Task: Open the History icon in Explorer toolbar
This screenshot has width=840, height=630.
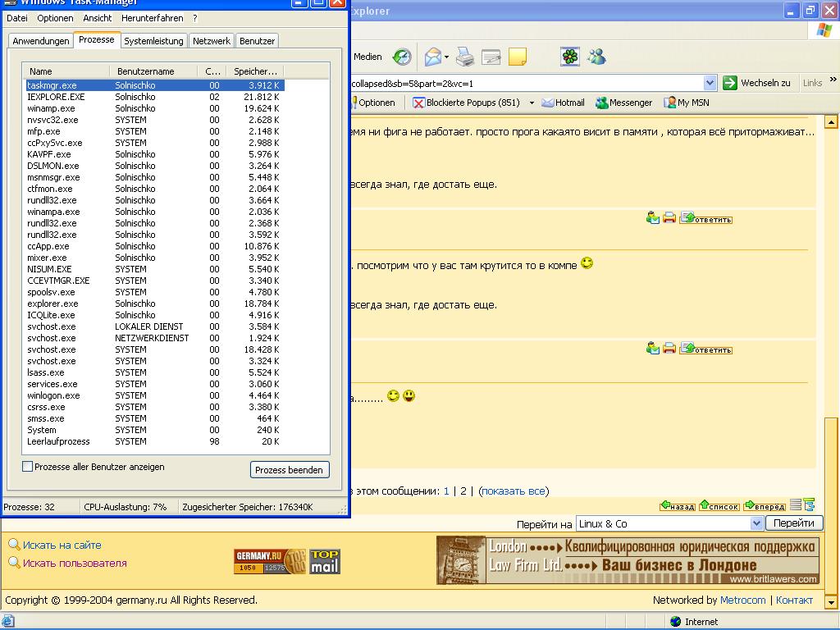Action: click(402, 57)
